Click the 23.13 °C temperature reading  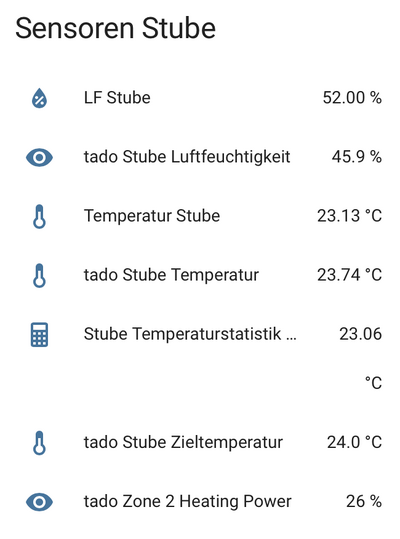click(349, 216)
